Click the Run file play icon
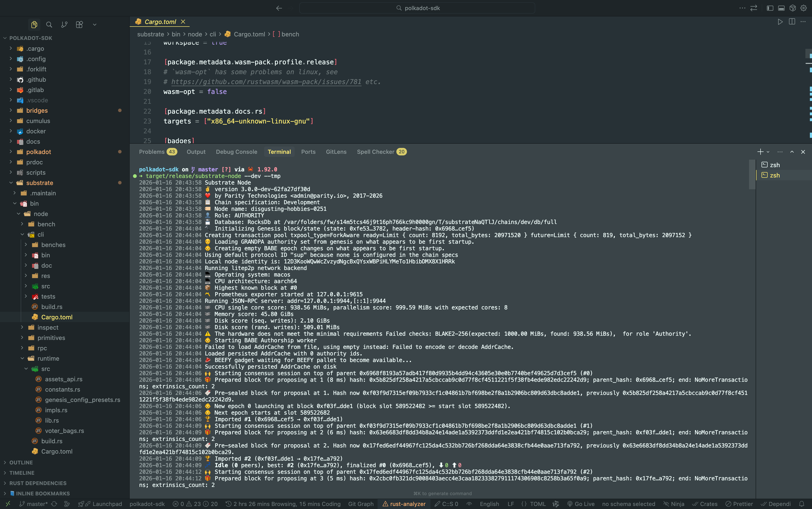The height and width of the screenshot is (509, 812). click(x=780, y=22)
